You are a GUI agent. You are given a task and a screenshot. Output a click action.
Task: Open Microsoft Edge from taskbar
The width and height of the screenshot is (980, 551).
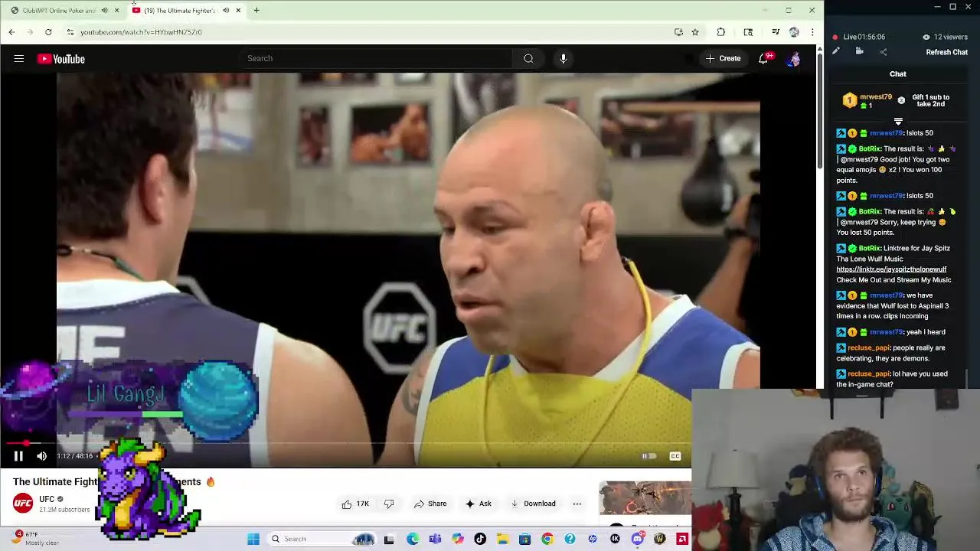pyautogui.click(x=413, y=539)
